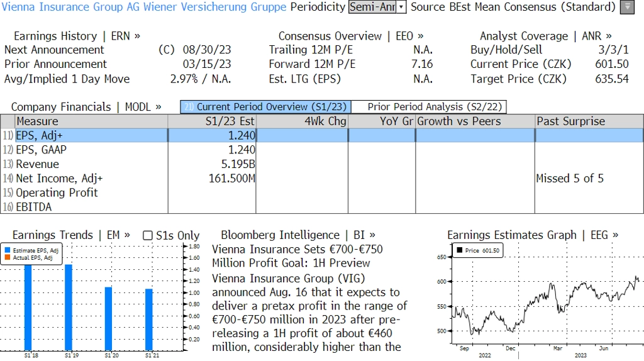Click the S1 19 EPS bar
The width and height of the screenshot is (644, 361).
tap(69, 307)
